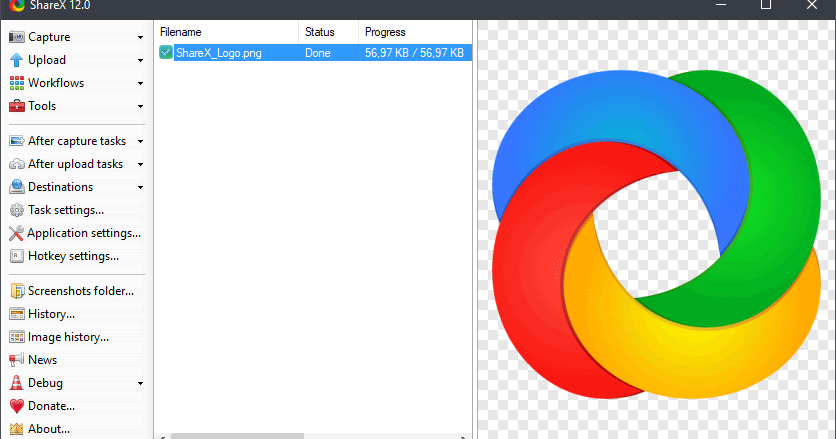The width and height of the screenshot is (836, 439).
Task: Open the After capture tasks menu
Action: (x=76, y=141)
